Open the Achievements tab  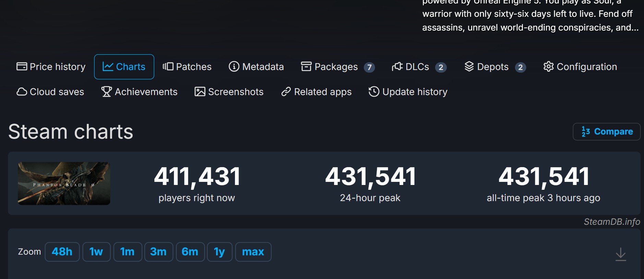(x=139, y=92)
